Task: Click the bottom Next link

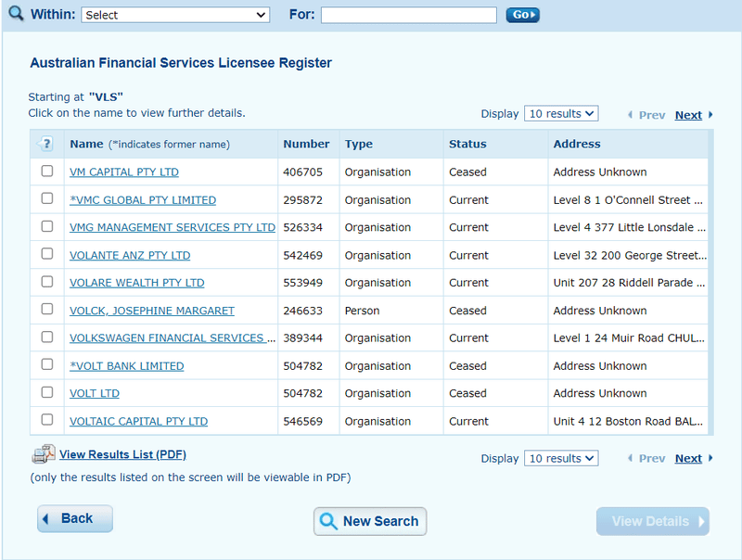Action: click(688, 458)
